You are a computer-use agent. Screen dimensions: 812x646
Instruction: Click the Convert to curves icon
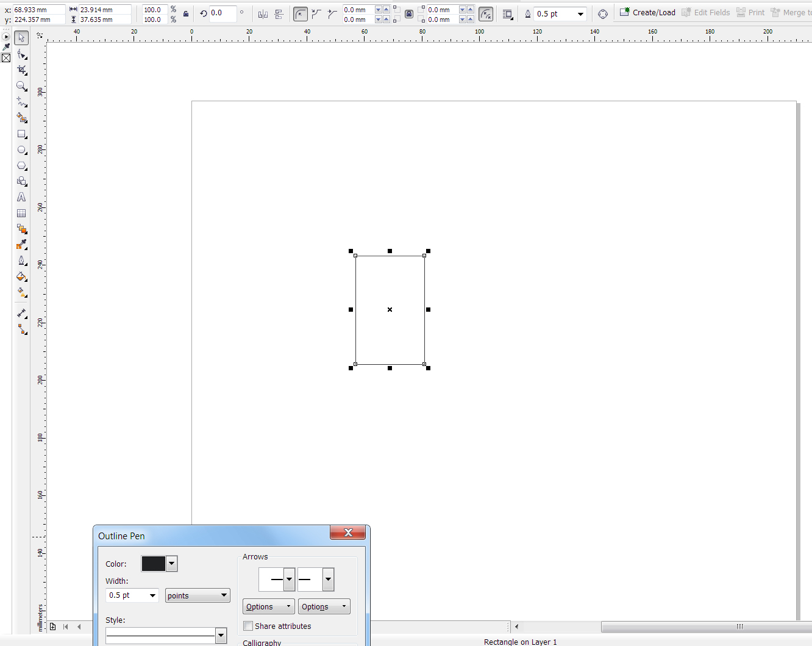pos(603,14)
